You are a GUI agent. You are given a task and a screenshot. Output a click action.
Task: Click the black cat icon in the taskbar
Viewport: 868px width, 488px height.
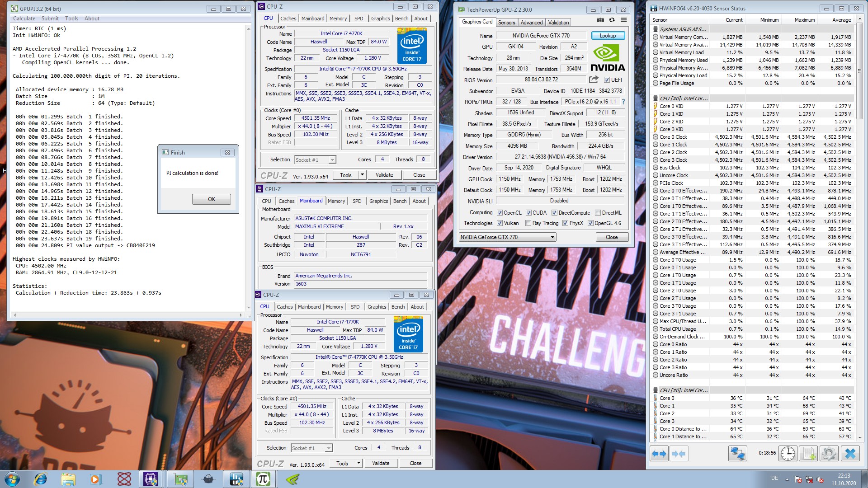[208, 479]
